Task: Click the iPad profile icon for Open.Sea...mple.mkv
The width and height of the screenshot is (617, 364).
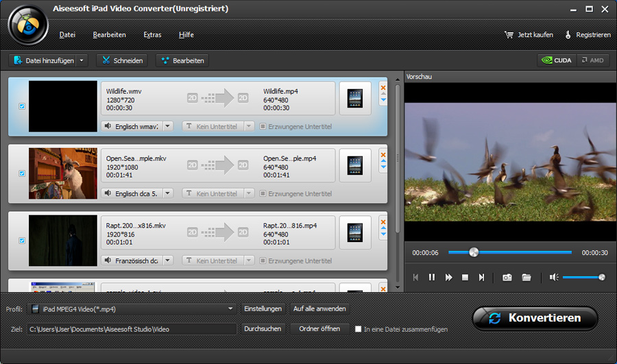Action: (x=355, y=166)
